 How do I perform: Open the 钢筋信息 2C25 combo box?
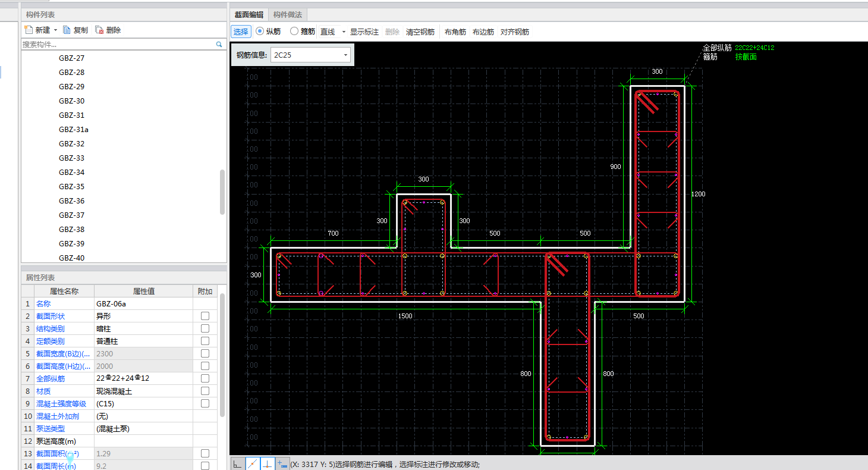tap(310, 55)
